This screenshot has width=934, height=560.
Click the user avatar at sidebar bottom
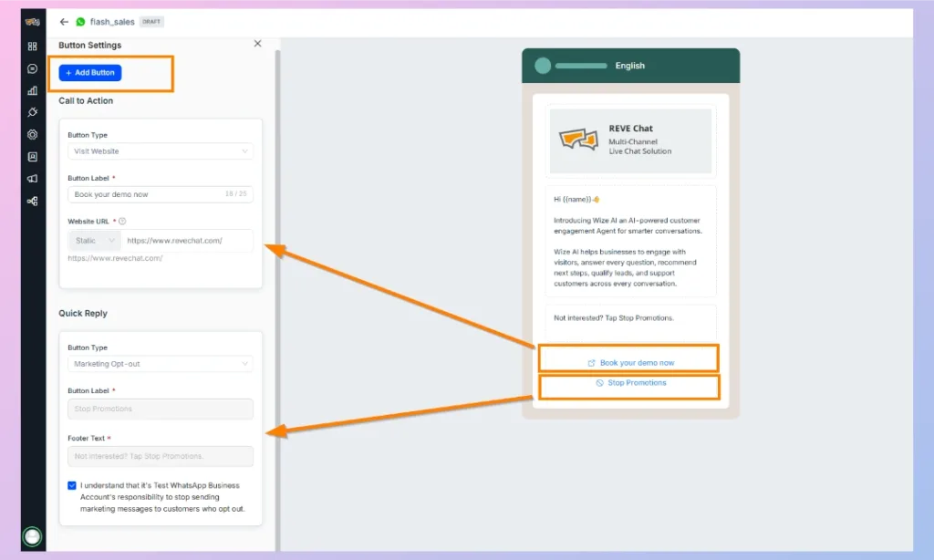point(32,537)
